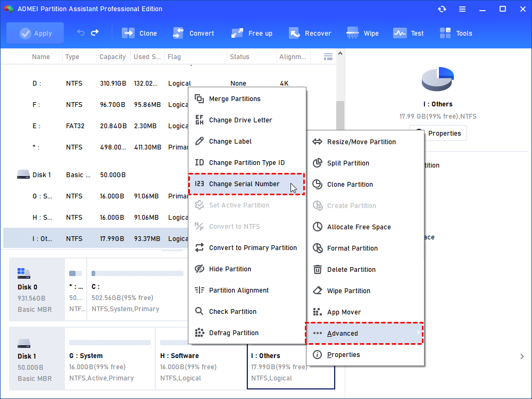The image size is (532, 399).
Task: Open the Tools menu icon
Action: point(455,32)
